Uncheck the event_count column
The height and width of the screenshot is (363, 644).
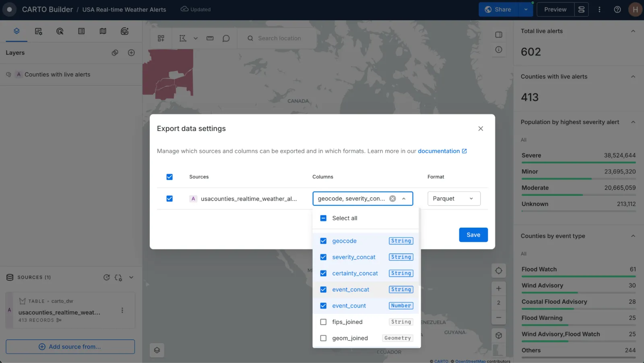(323, 306)
